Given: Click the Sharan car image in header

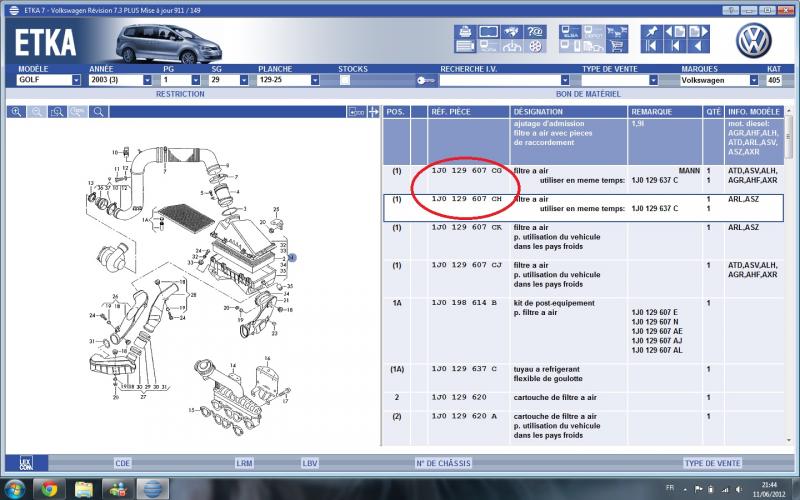Looking at the screenshot, I should [168, 44].
